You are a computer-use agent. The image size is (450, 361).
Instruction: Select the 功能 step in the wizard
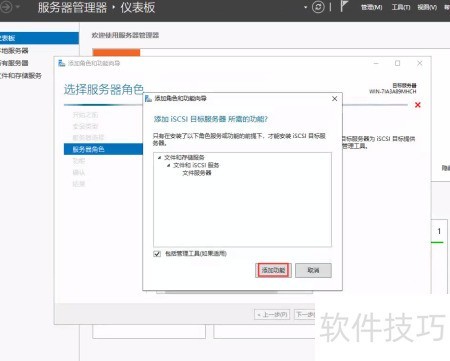[x=79, y=161]
